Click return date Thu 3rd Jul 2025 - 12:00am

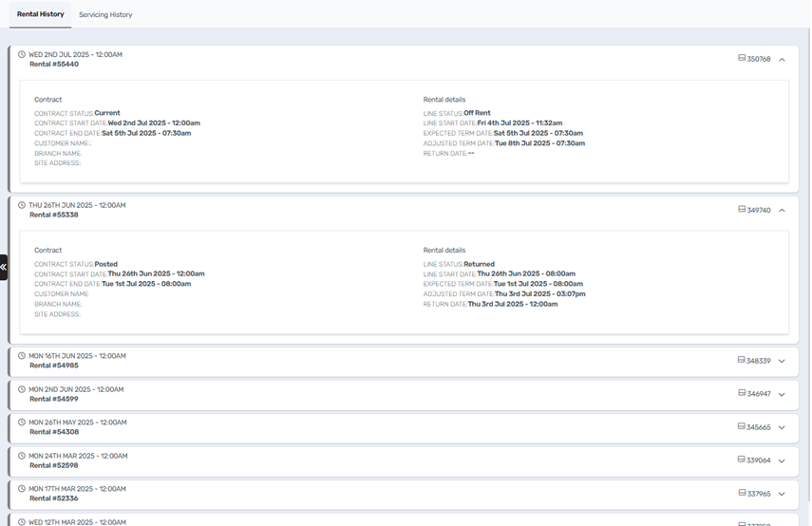[513, 305]
